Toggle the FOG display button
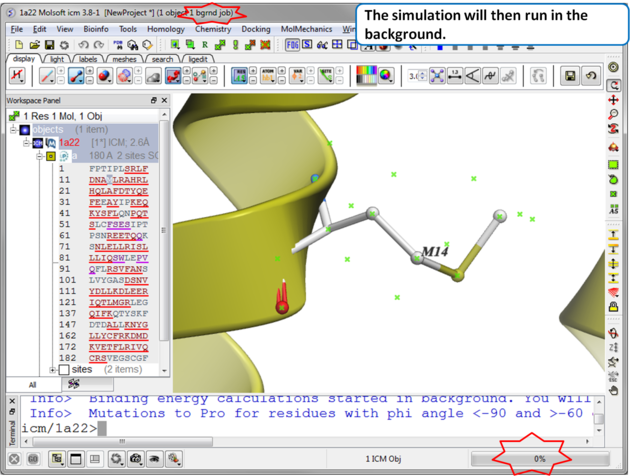The height and width of the screenshot is (476, 630). (292, 45)
